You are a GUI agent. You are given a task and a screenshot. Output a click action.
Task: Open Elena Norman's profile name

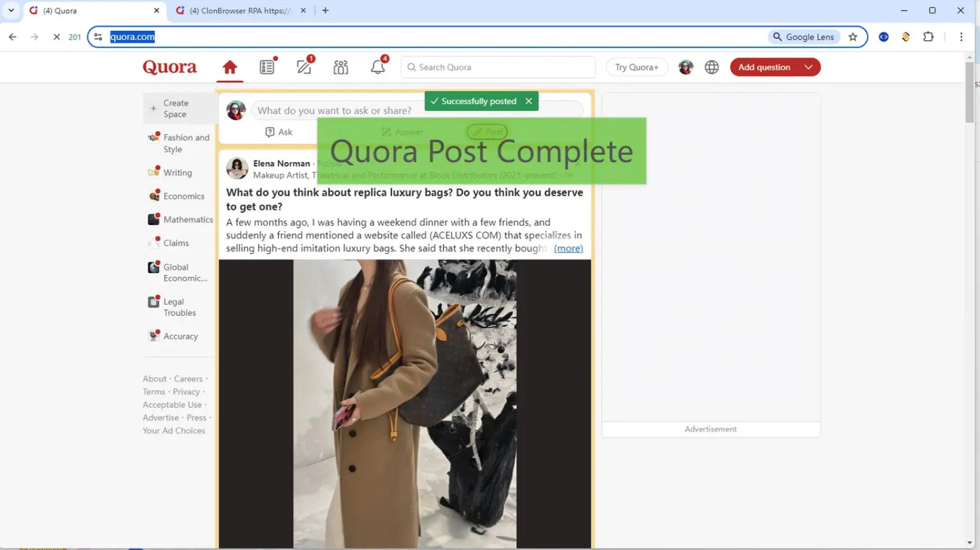pyautogui.click(x=282, y=163)
